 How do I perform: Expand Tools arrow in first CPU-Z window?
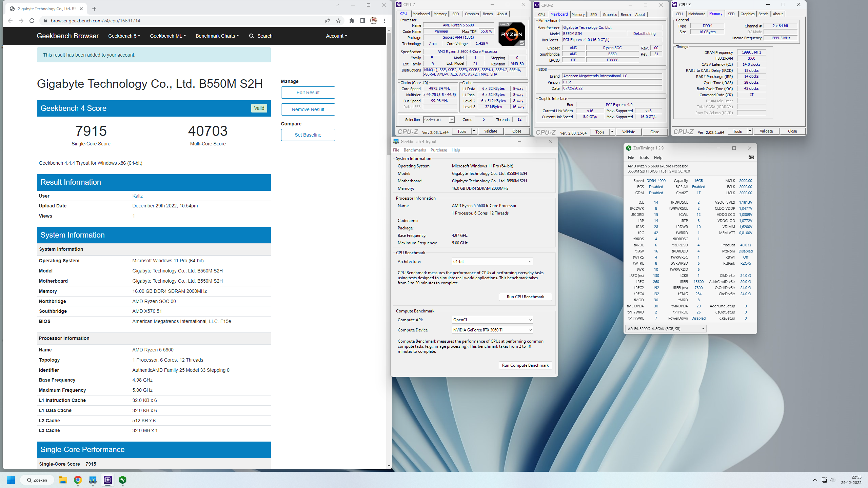coord(474,131)
